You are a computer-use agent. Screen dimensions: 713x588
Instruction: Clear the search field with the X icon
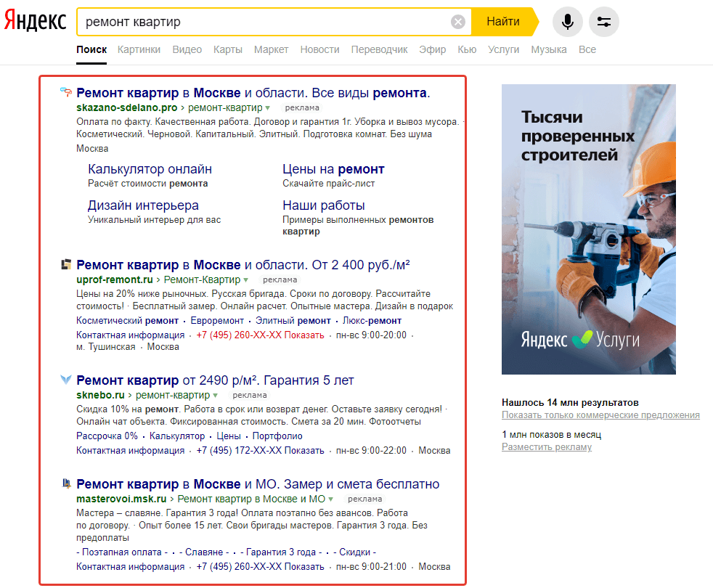458,22
